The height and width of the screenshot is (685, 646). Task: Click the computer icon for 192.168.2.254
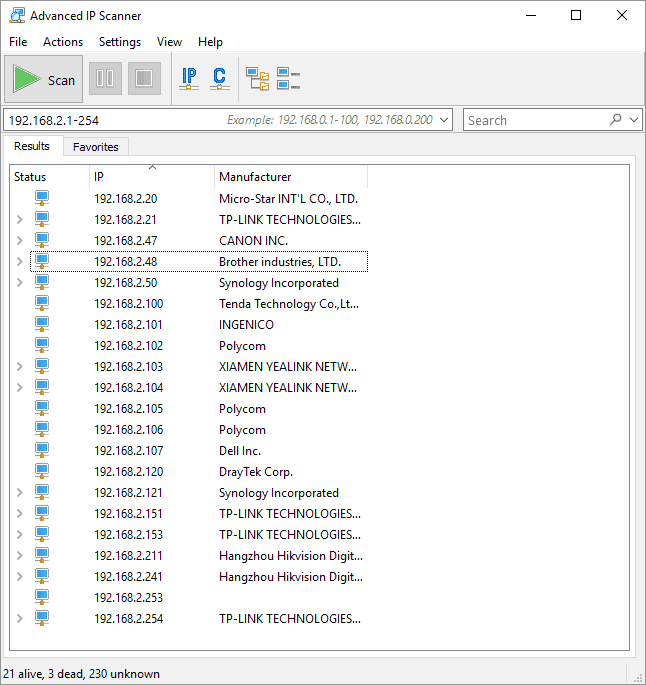tap(42, 618)
